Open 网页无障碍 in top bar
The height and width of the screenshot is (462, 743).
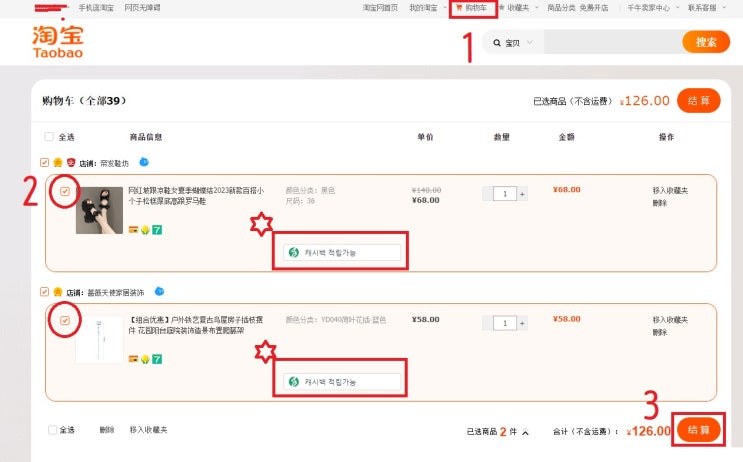(142, 8)
